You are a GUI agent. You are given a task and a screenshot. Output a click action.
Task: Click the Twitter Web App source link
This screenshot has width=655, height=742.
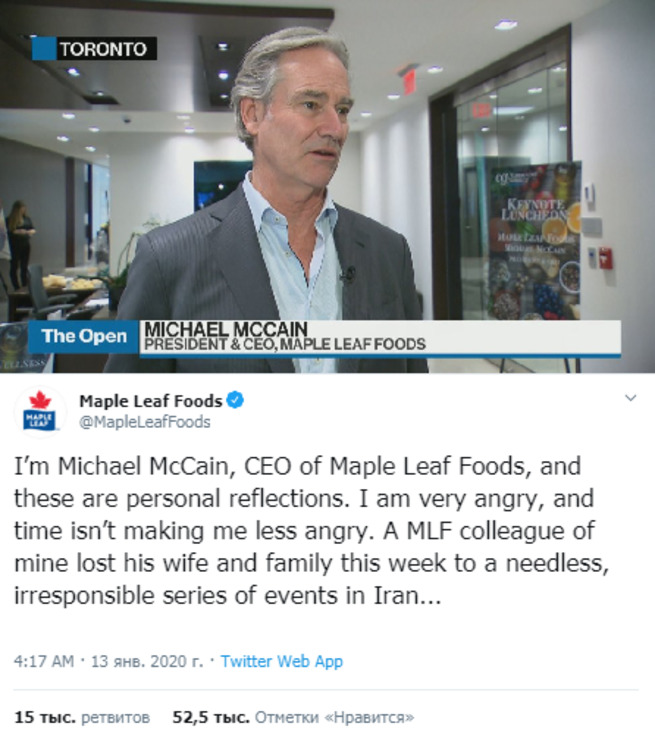pyautogui.click(x=282, y=661)
